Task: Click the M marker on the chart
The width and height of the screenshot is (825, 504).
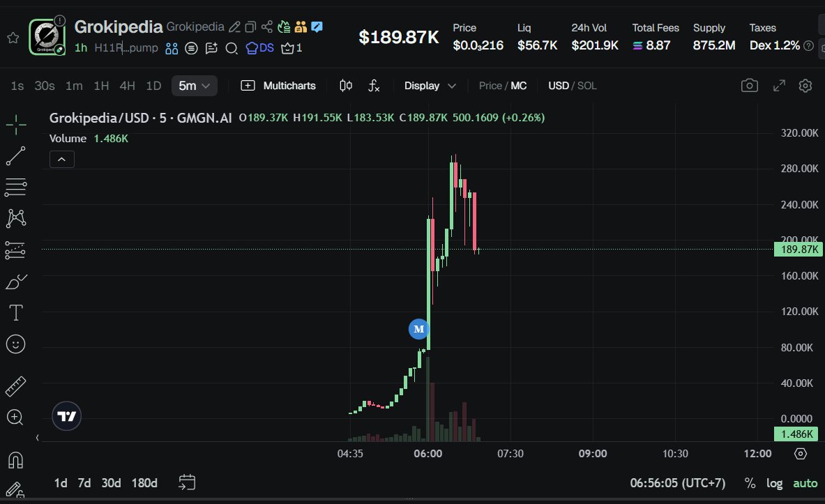Action: click(419, 329)
